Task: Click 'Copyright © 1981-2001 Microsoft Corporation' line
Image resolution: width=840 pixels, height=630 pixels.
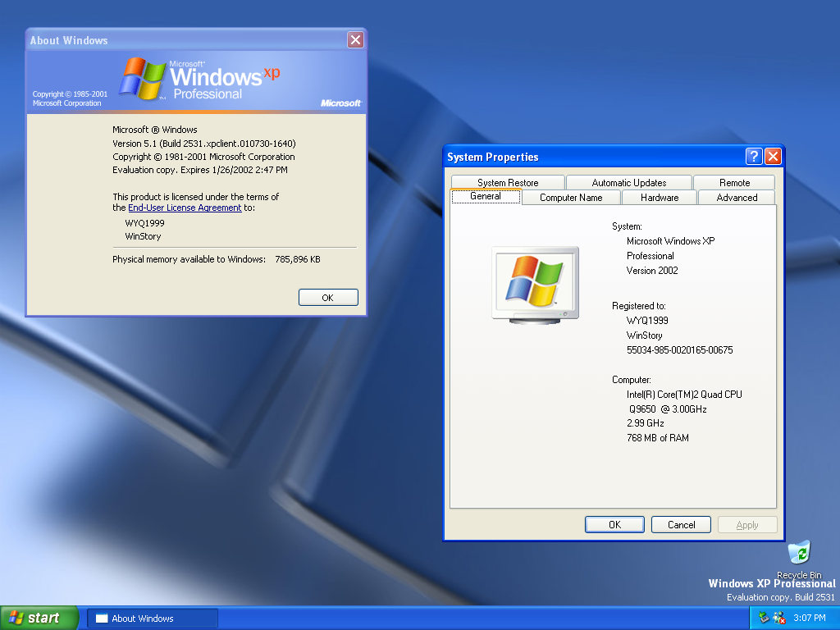Action: coord(203,157)
